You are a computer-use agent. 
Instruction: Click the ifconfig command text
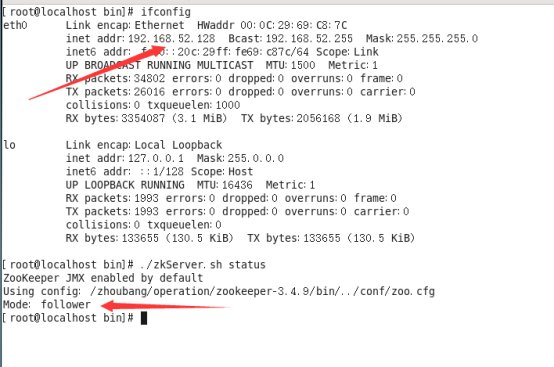pyautogui.click(x=166, y=12)
